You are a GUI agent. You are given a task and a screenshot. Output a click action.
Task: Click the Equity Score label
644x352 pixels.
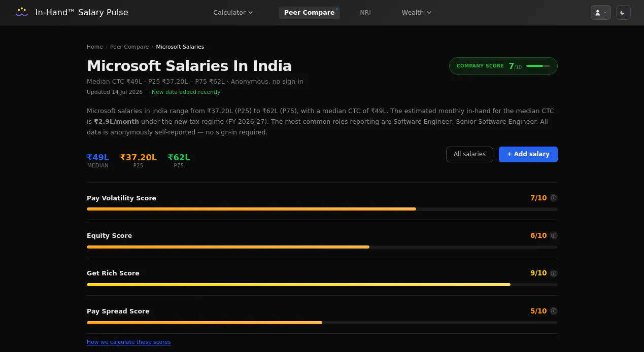pyautogui.click(x=109, y=235)
